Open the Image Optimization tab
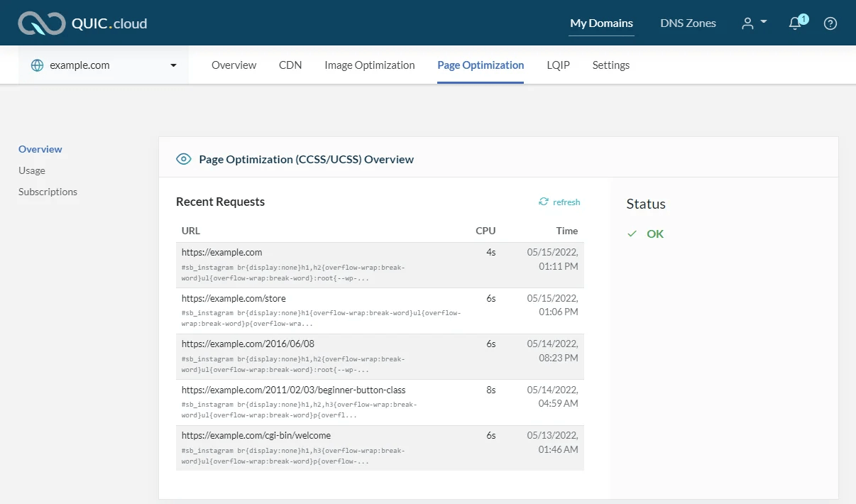This screenshot has width=856, height=504. (369, 65)
